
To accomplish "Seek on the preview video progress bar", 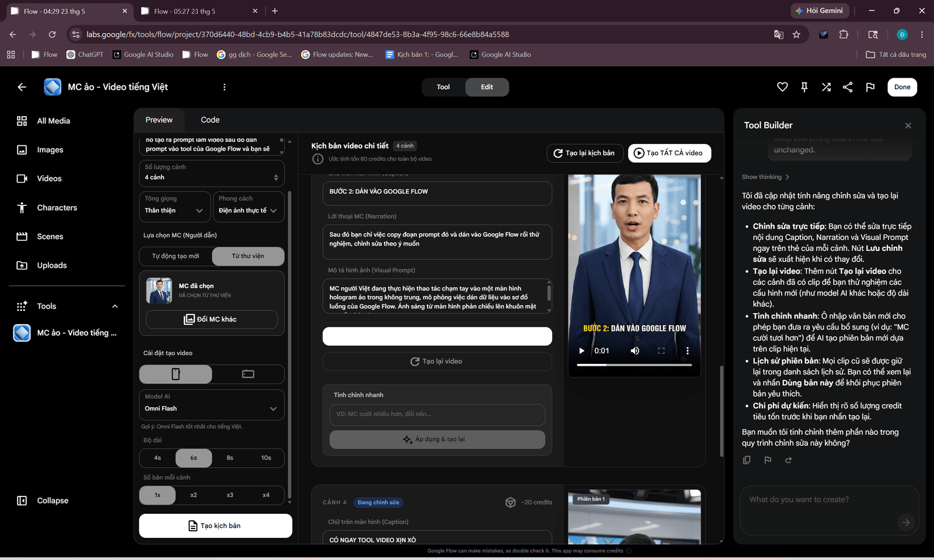I will (635, 365).
